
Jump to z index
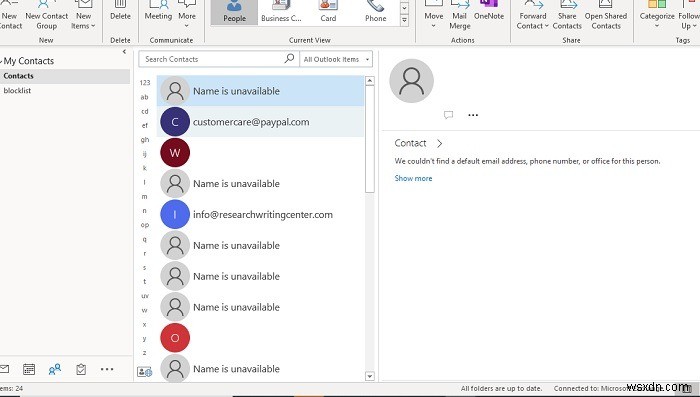pos(145,353)
